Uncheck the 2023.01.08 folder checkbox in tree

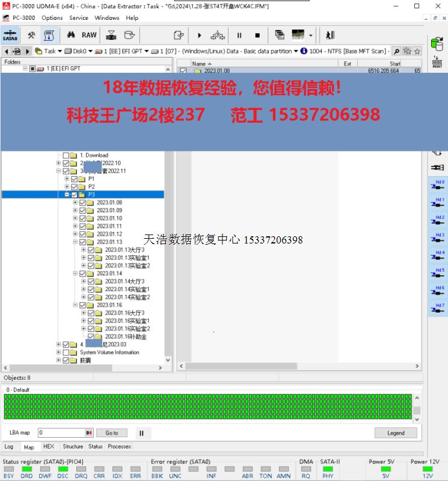tap(83, 203)
